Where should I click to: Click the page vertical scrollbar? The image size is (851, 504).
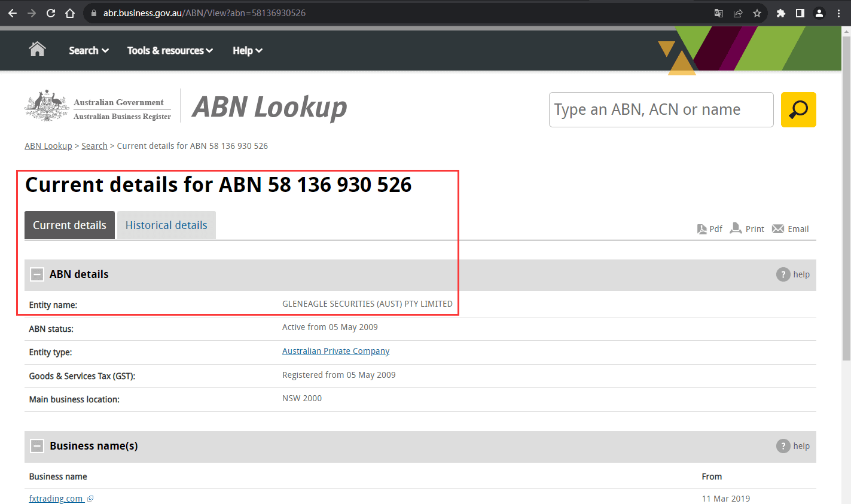pos(846,197)
